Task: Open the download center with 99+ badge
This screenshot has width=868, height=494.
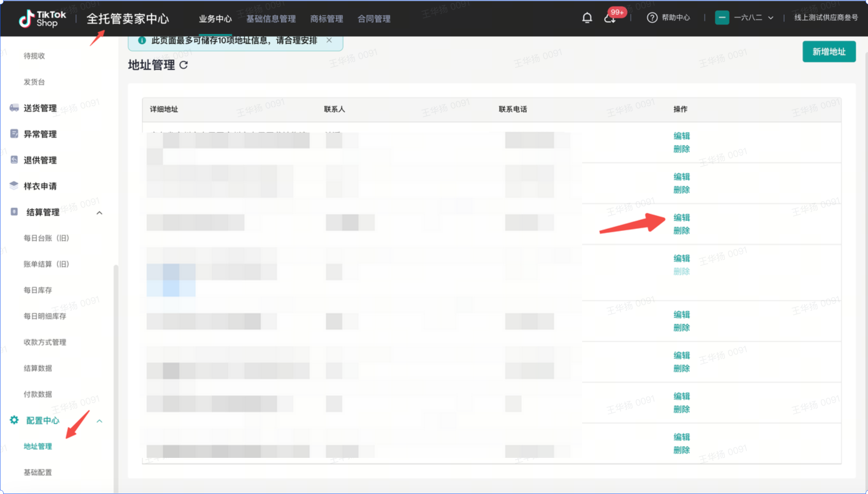Action: coord(610,18)
